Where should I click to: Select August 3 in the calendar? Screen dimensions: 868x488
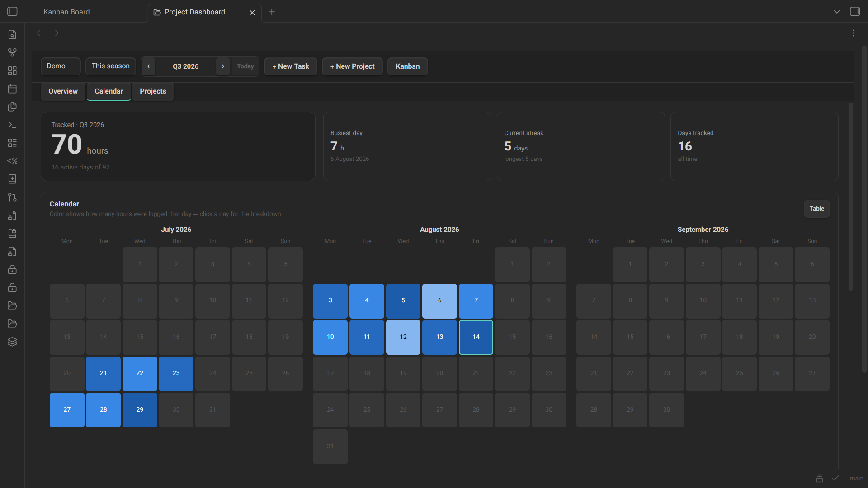330,300
